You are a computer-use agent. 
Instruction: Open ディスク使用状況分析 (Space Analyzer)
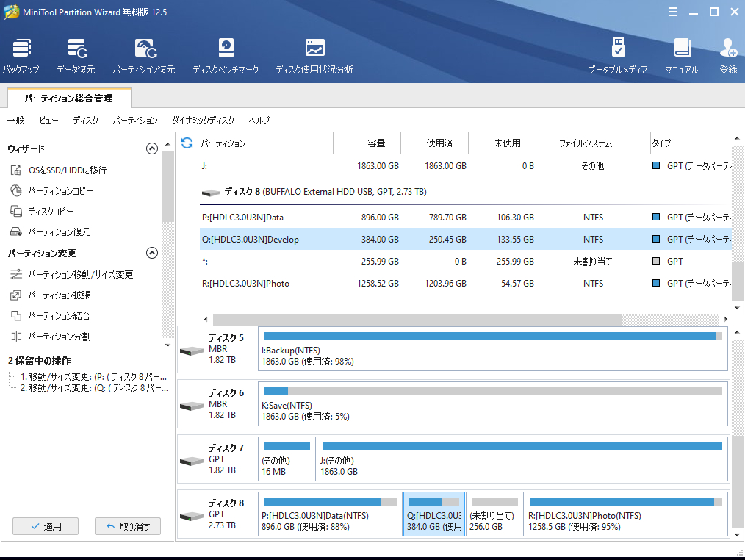tap(314, 57)
